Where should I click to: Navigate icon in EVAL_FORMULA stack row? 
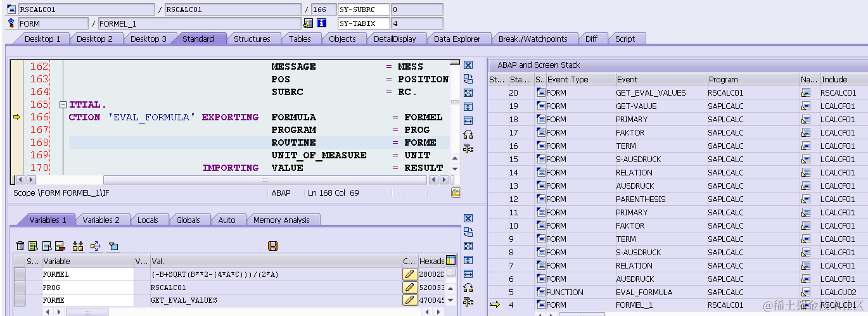pos(806,293)
